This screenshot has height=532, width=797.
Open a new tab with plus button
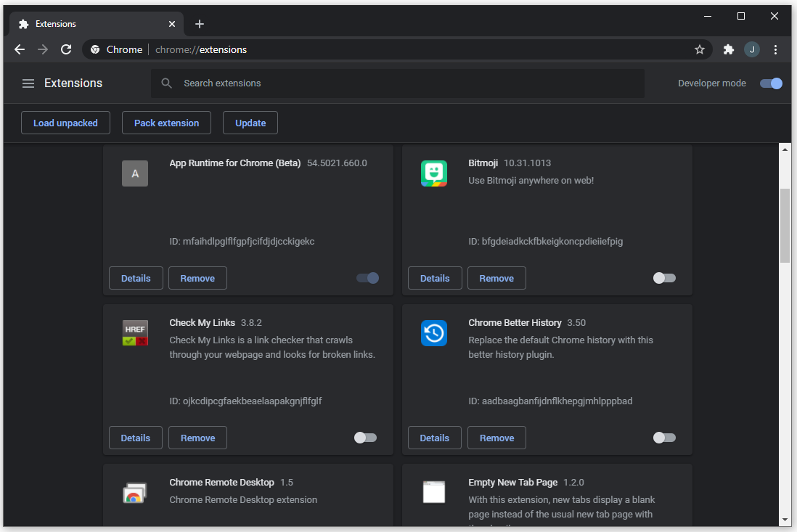click(200, 24)
